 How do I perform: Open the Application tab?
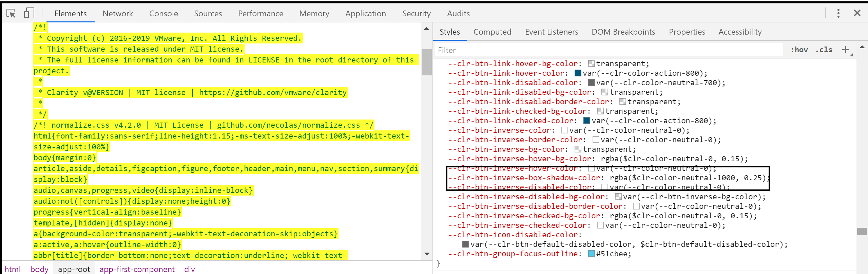pos(366,14)
